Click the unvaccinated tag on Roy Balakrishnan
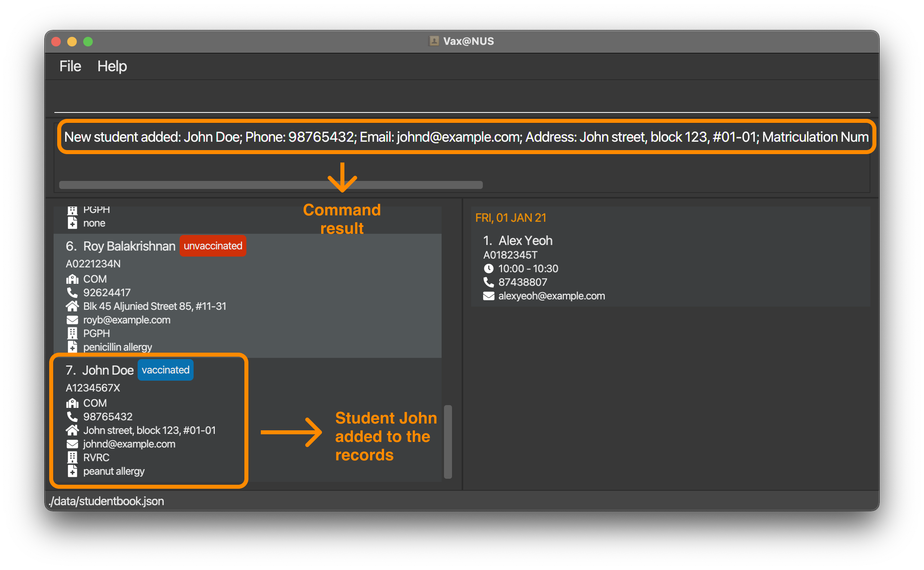This screenshot has height=570, width=924. 213,246
